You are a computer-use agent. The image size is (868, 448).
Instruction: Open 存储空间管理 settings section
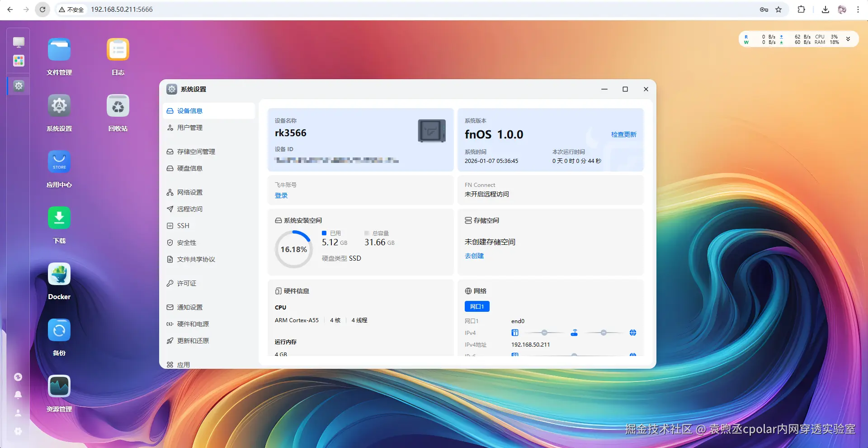pyautogui.click(x=209, y=152)
